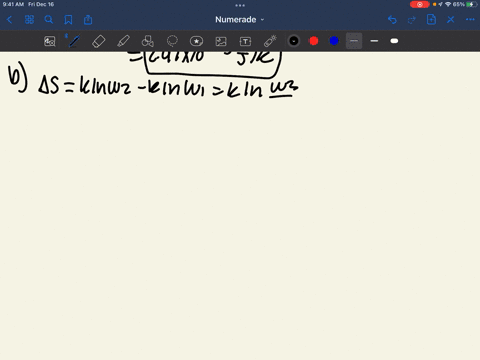
Task: Open the share/export menu
Action: click(x=88, y=20)
